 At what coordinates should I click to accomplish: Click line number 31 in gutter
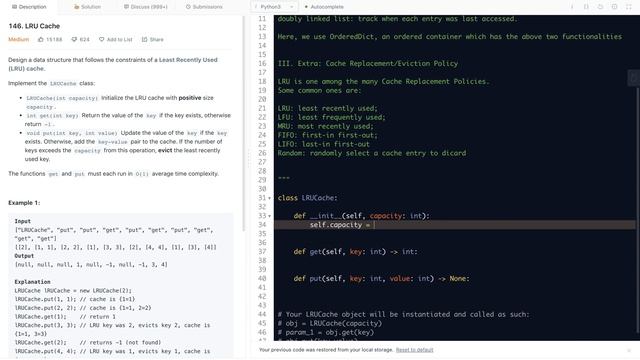pyautogui.click(x=262, y=198)
